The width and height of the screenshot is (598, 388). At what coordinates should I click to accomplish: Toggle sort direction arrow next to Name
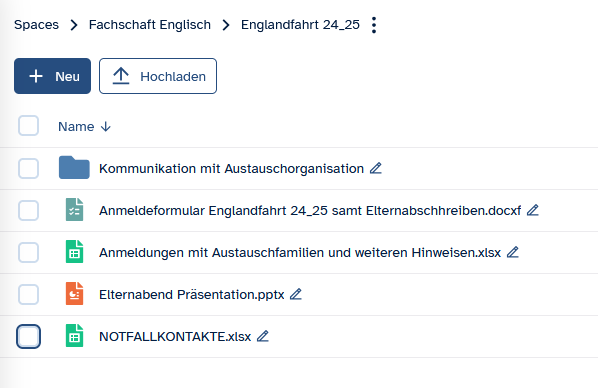click(x=106, y=127)
